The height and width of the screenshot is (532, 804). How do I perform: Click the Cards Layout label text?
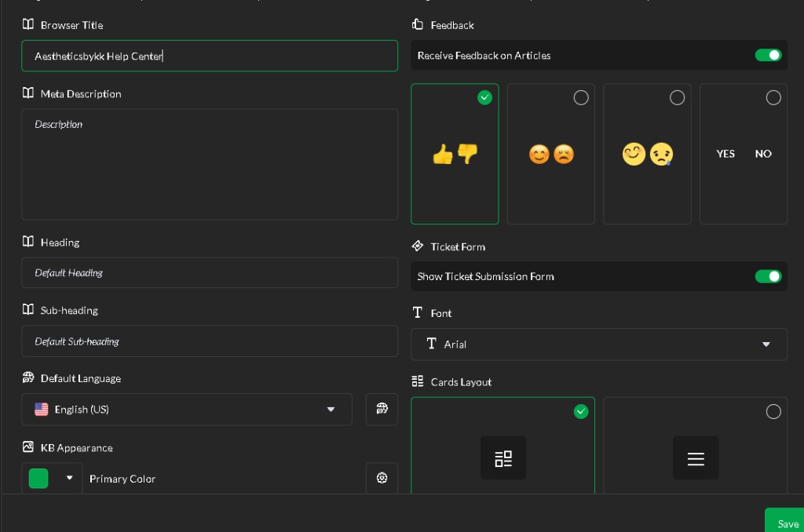(x=461, y=382)
